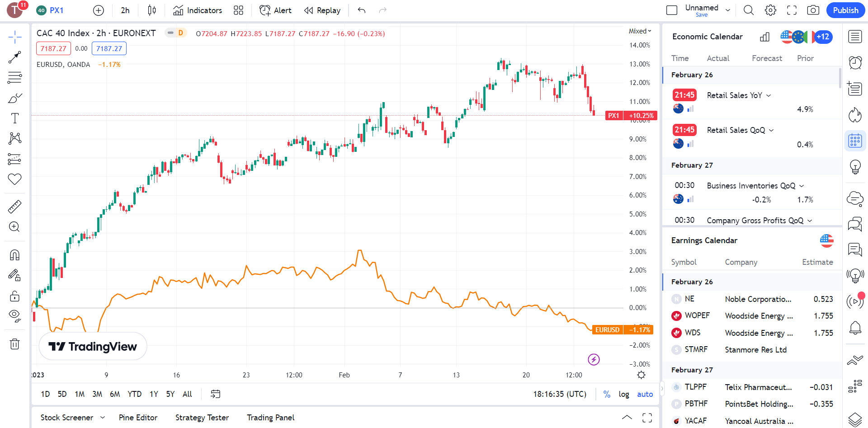Open the calendar panel icon
Image resolution: width=868 pixels, height=428 pixels.
pyautogui.click(x=855, y=141)
